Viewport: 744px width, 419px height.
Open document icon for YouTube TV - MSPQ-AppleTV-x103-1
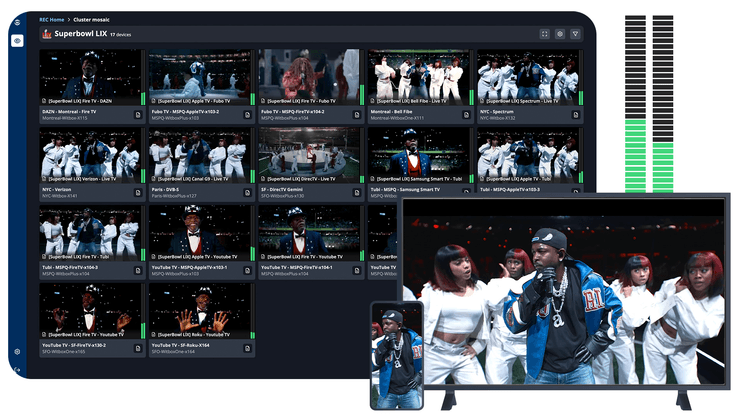247,270
